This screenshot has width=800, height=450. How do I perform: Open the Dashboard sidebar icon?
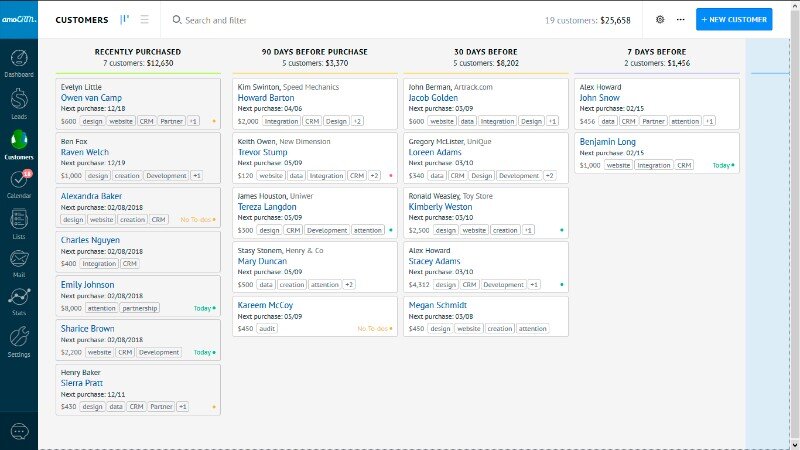(20, 62)
